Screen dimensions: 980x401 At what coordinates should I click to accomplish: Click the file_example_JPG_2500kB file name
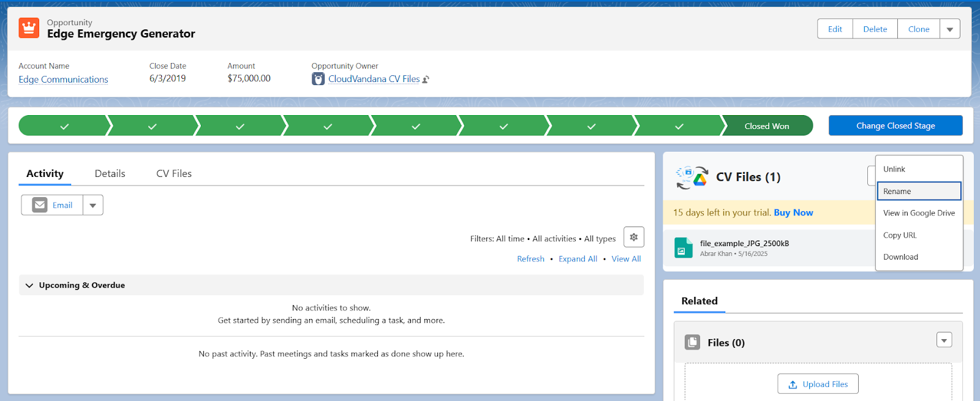744,243
